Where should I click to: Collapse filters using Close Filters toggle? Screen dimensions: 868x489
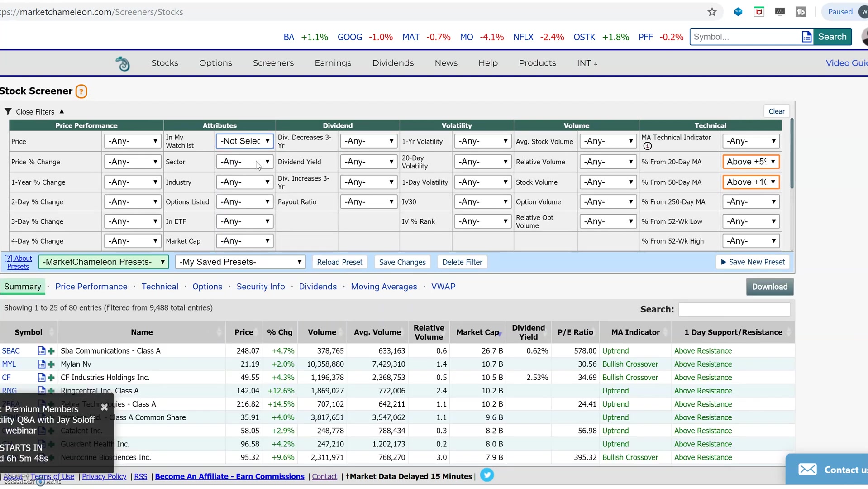pyautogui.click(x=35, y=112)
